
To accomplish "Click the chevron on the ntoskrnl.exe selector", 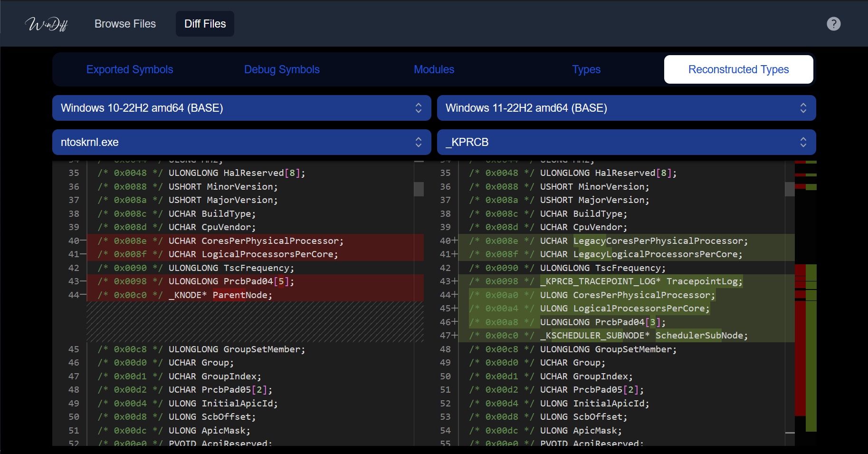I will [x=418, y=142].
